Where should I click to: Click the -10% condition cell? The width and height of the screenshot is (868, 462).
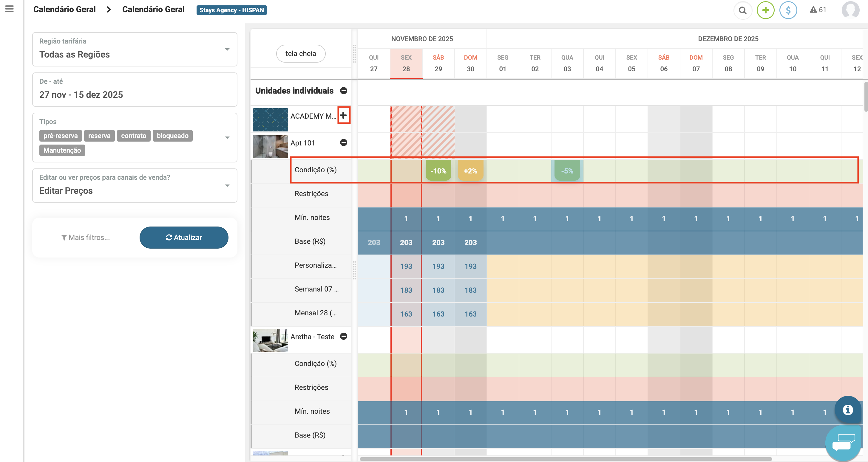pos(438,171)
